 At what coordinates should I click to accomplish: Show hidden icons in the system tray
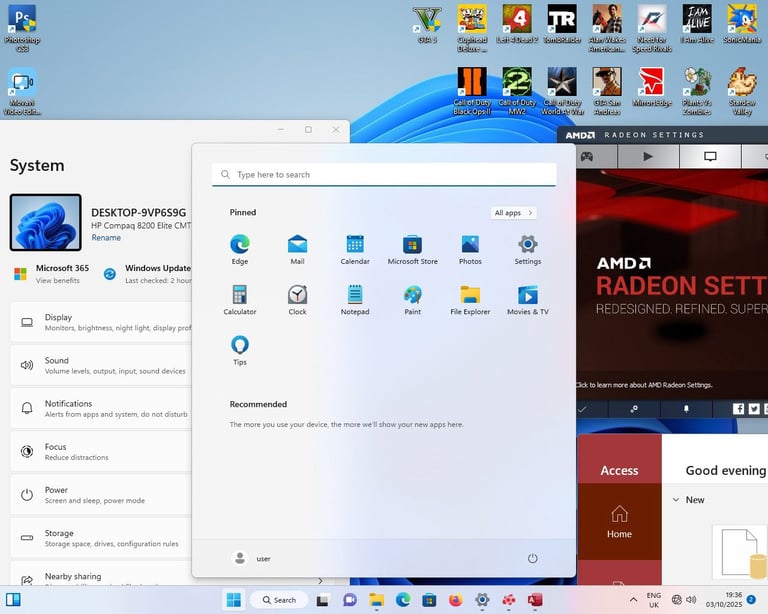(633, 600)
